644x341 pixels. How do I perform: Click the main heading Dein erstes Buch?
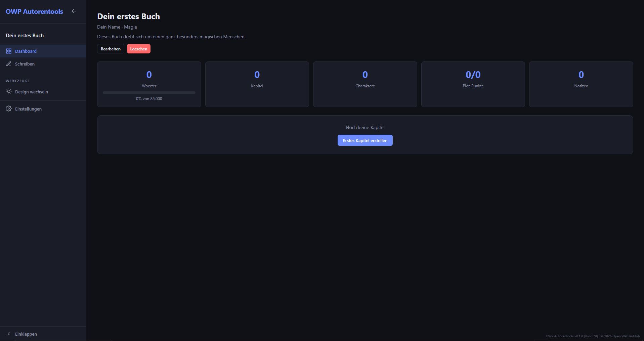[128, 16]
